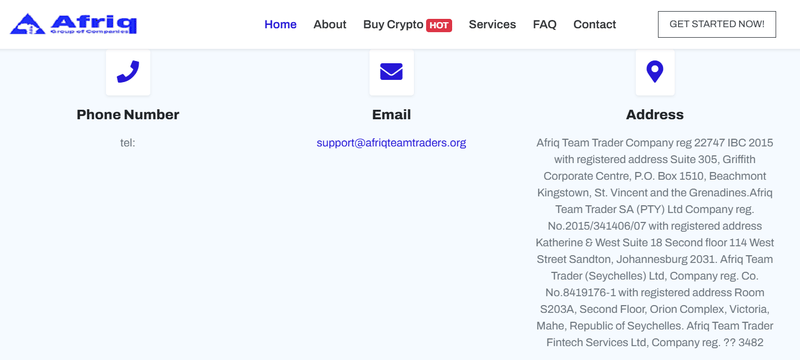Click the address paragraph text
The image size is (800, 360).
655,243
